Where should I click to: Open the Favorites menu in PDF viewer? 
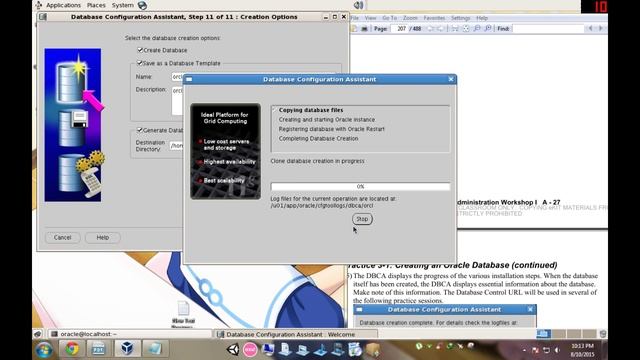click(434, 18)
